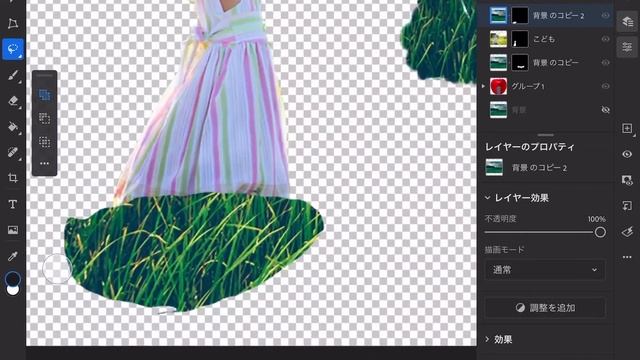This screenshot has width=640, height=360.
Task: Select the 背景 layer thumbnail
Action: click(x=498, y=110)
